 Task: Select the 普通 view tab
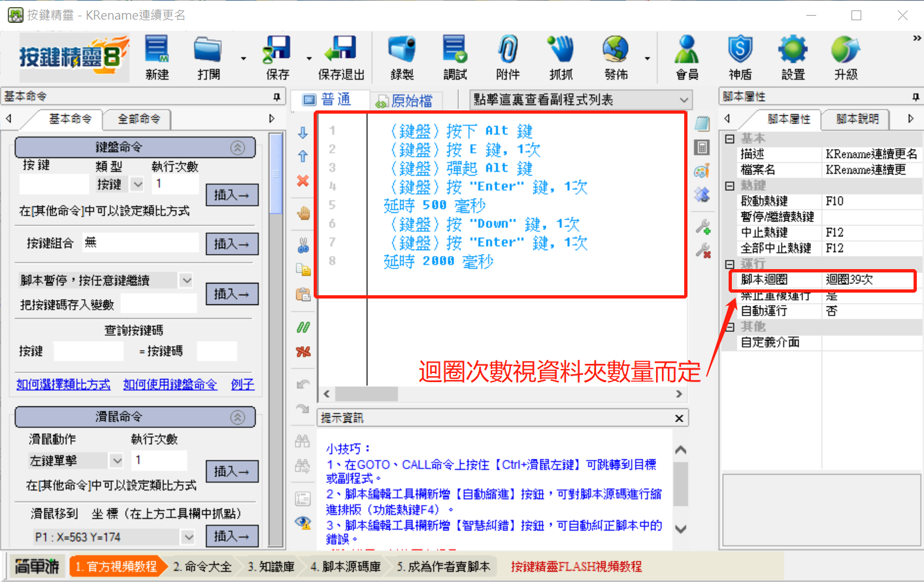point(329,100)
